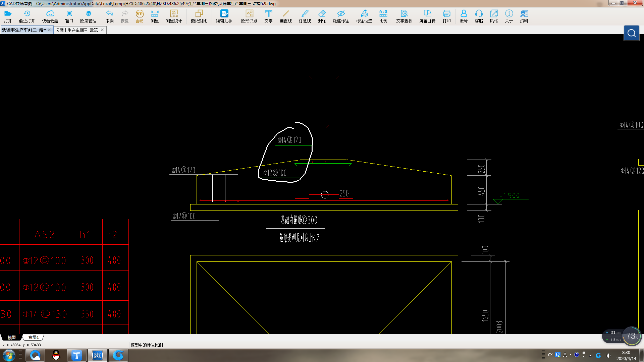Select the 布局1 layout tab
Viewport: 644px width, 362px height.
[34, 338]
